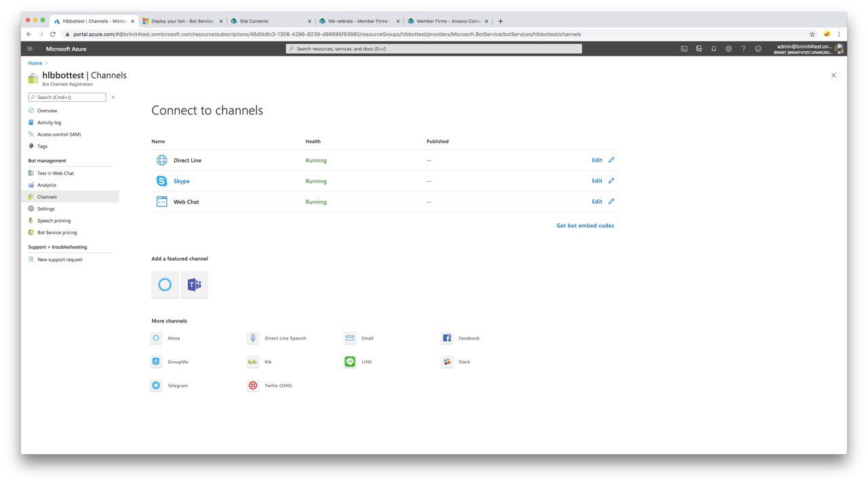Switch to Deploy your bot tab
Viewport: 868px width, 484px height.
[182, 21]
